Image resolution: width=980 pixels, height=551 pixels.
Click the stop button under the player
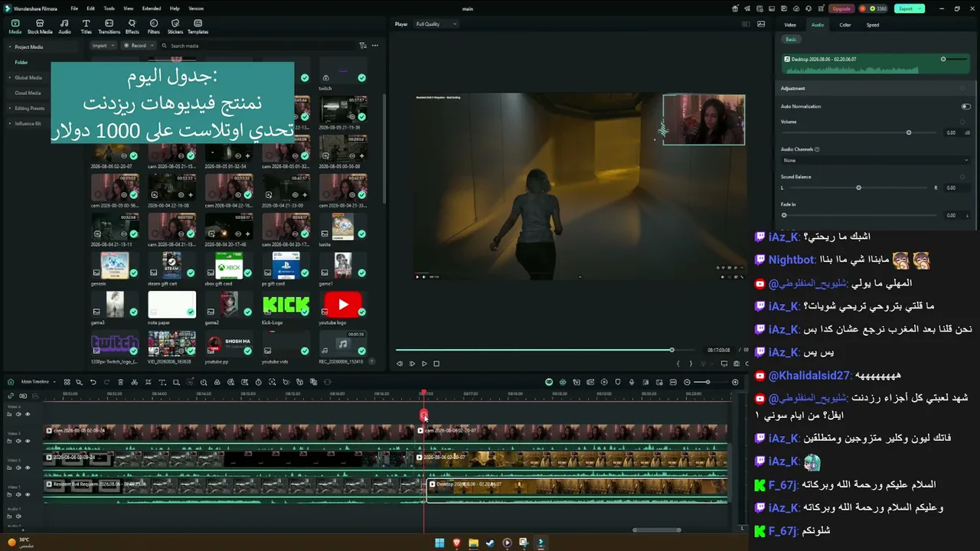pyautogui.click(x=436, y=364)
